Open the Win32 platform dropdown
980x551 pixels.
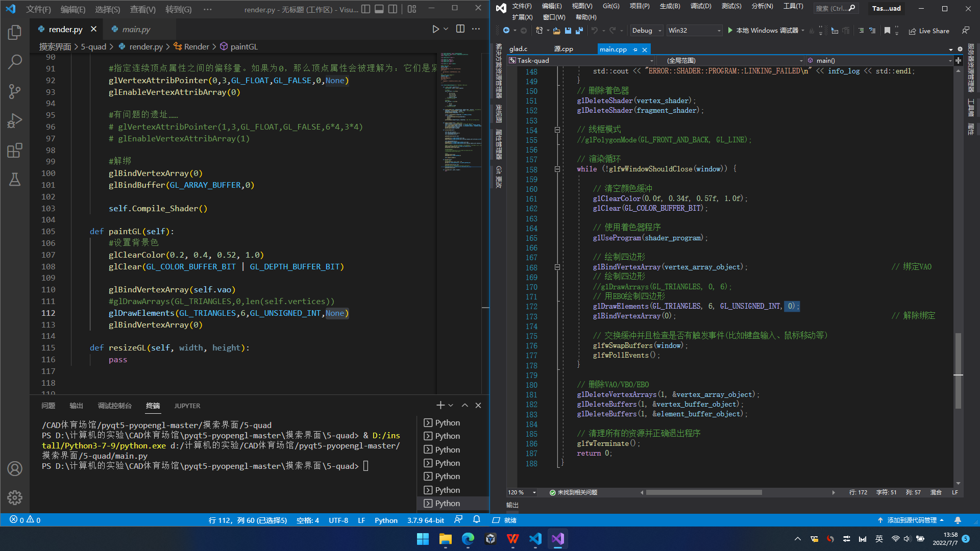pos(694,31)
